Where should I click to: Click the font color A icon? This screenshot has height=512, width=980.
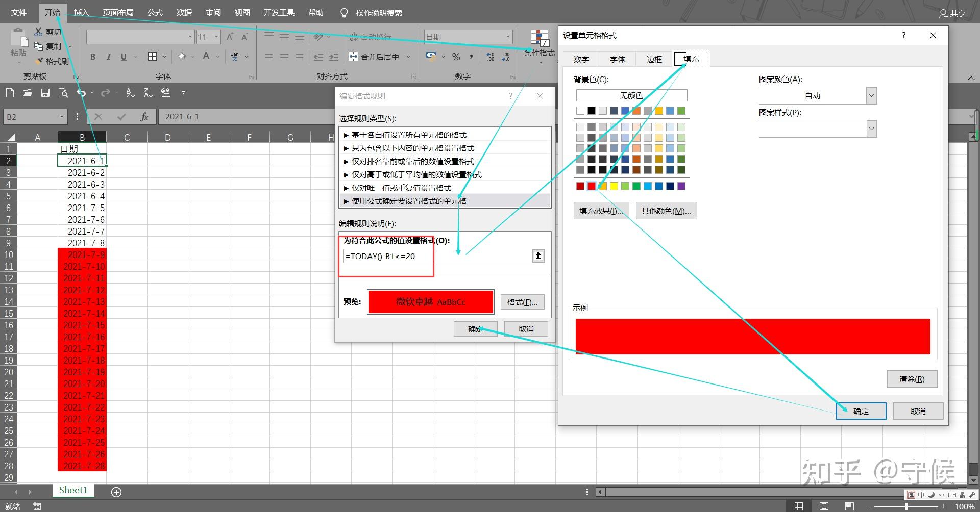pyautogui.click(x=206, y=56)
